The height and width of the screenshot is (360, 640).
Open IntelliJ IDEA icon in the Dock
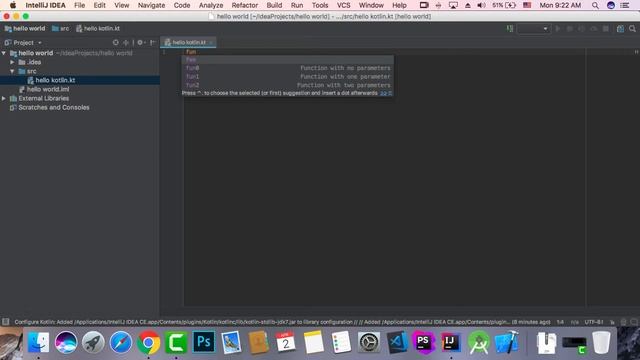click(451, 342)
